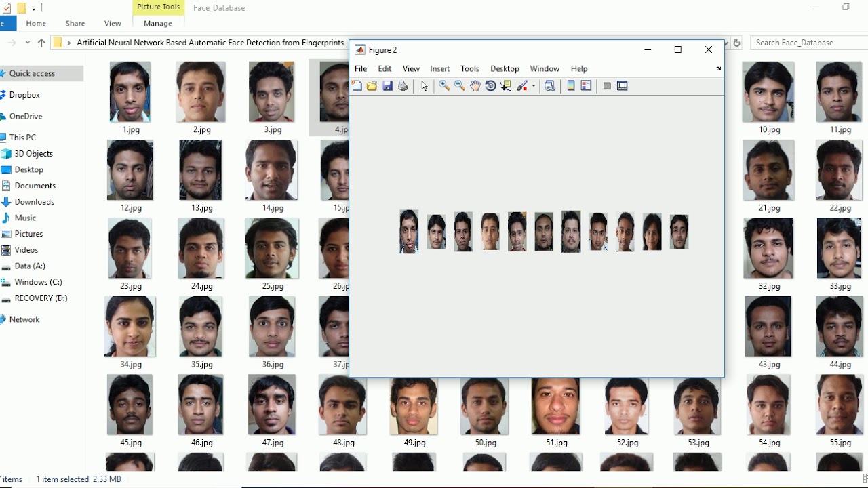Image resolution: width=868 pixels, height=488 pixels.
Task: Open the Quick Access Toolbar dropdown in Explorer title bar
Action: coord(34,8)
